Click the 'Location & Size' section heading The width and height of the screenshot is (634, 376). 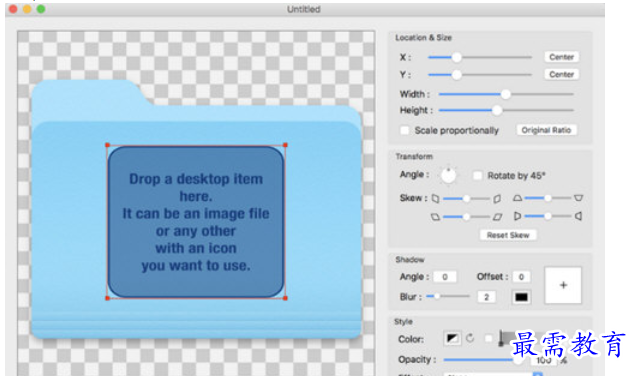423,38
